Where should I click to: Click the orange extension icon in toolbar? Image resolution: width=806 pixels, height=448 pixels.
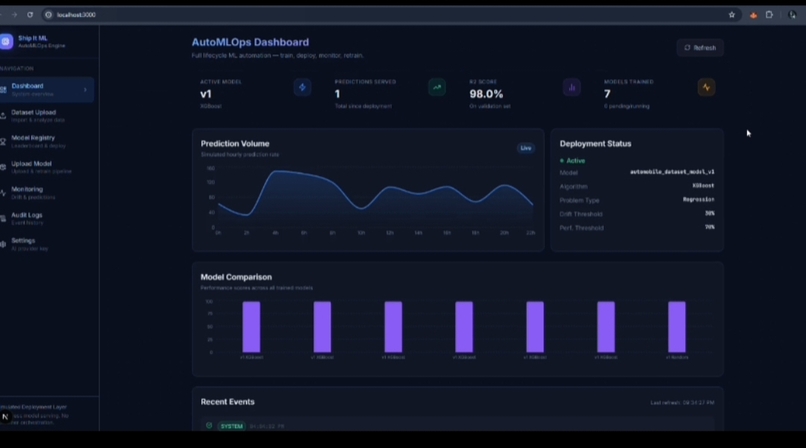coord(753,15)
